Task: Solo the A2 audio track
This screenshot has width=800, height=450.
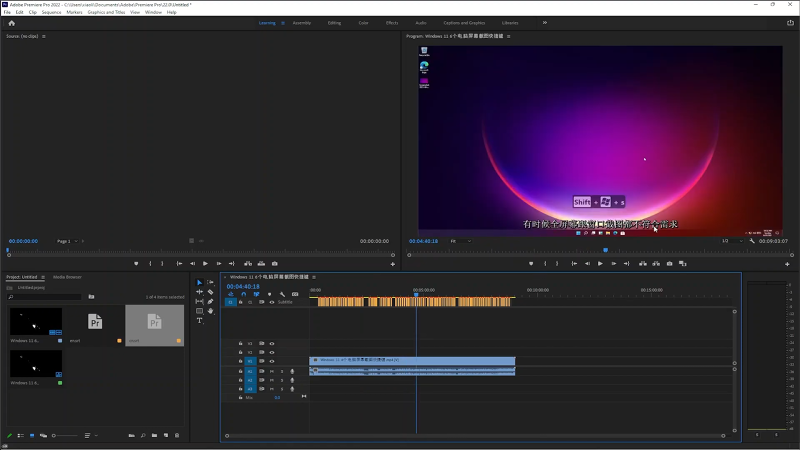Action: [282, 380]
